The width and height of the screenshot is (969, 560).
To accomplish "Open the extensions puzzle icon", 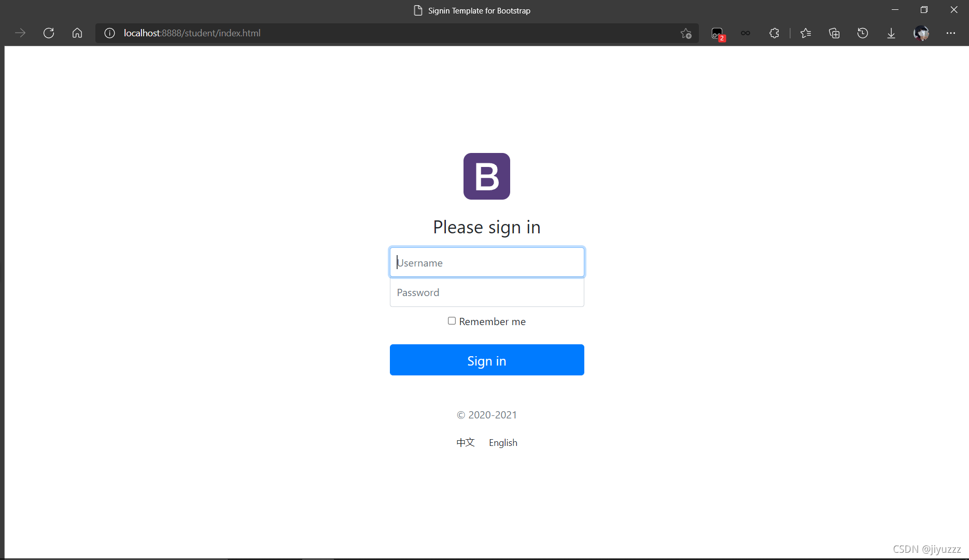I will pyautogui.click(x=774, y=33).
